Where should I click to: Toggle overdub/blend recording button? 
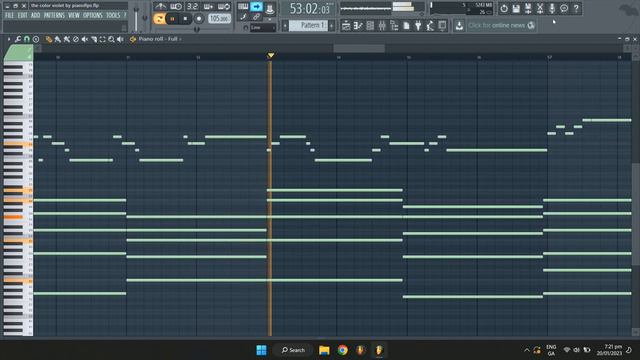point(208,7)
